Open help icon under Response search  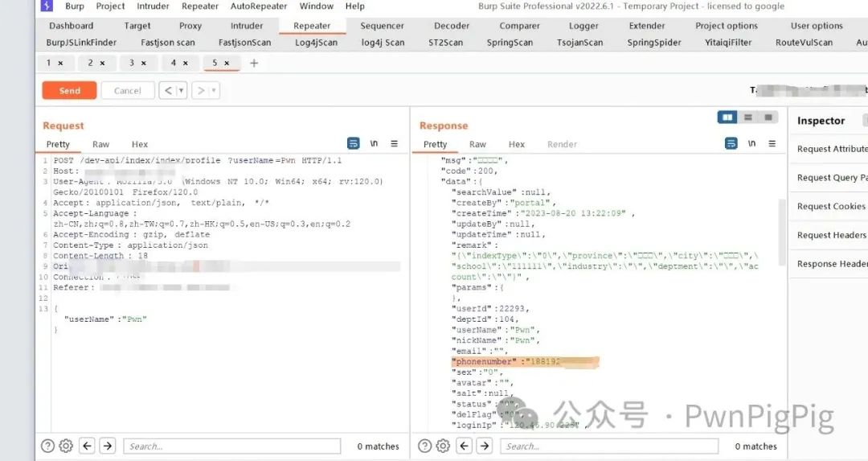pos(424,446)
